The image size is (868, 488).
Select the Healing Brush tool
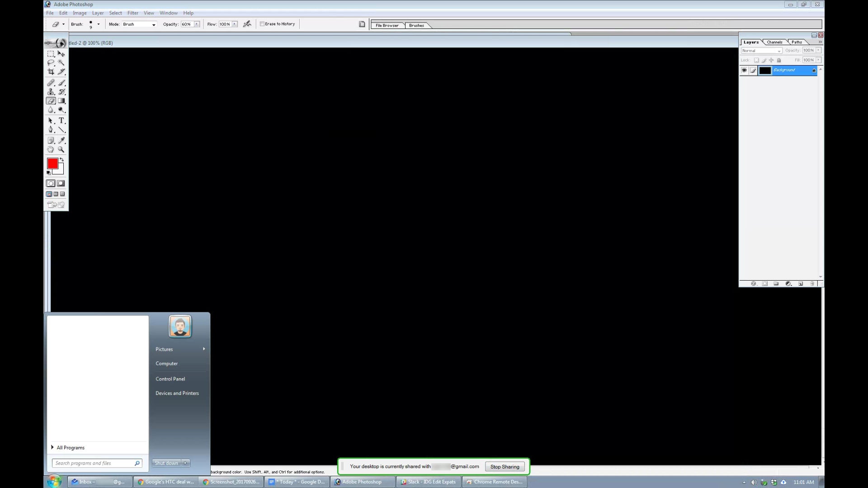click(x=51, y=82)
